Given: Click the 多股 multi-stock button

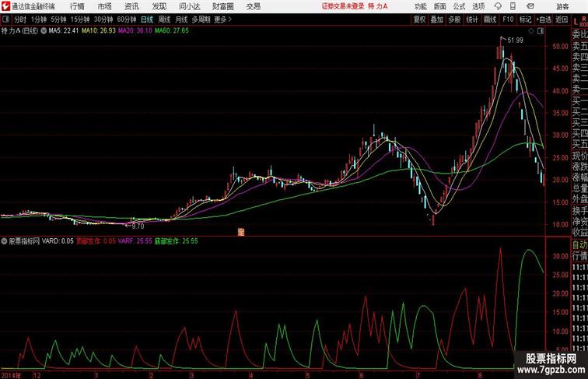Looking at the screenshot, I should coord(454,19).
